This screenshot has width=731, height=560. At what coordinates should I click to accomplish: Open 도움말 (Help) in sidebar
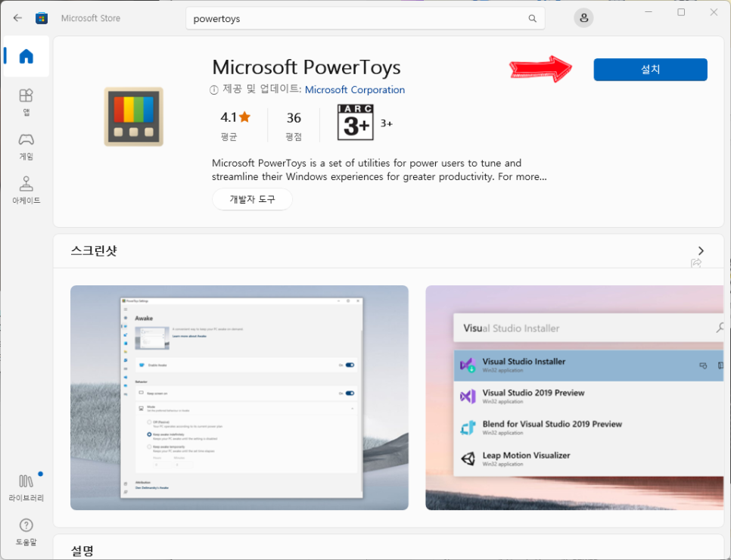[26, 531]
